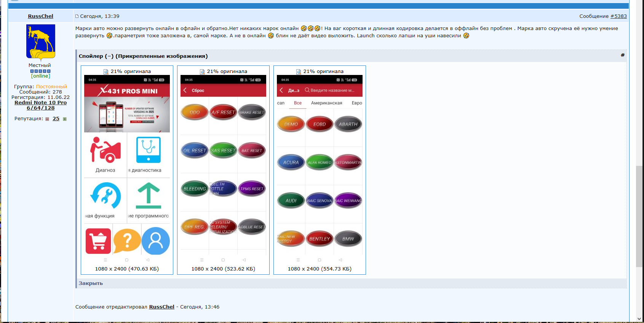The height and width of the screenshot is (323, 644).
Task: Raise reputation with the green plus icon
Action: tap(65, 119)
